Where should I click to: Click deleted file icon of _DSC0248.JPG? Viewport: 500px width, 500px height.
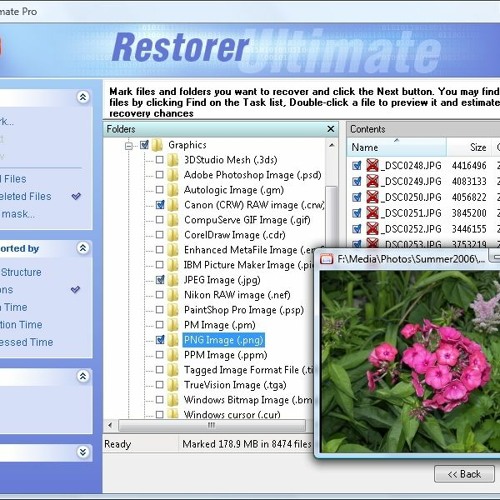tap(372, 165)
